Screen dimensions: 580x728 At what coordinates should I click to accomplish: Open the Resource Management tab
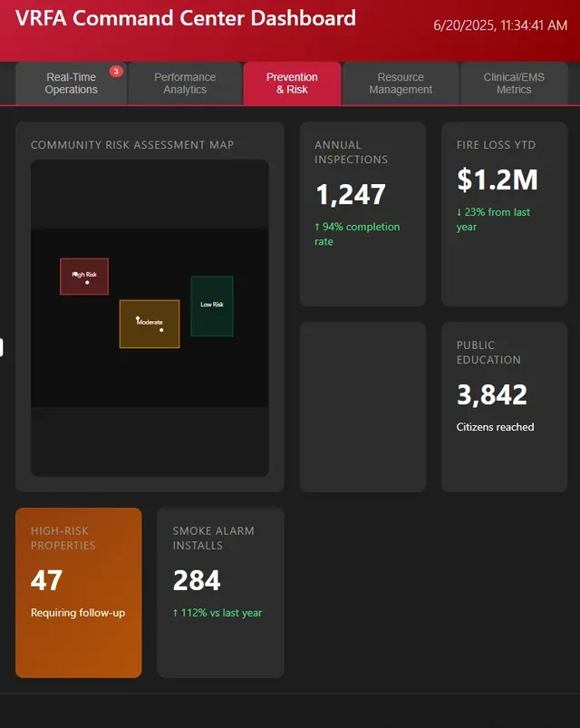click(x=401, y=83)
